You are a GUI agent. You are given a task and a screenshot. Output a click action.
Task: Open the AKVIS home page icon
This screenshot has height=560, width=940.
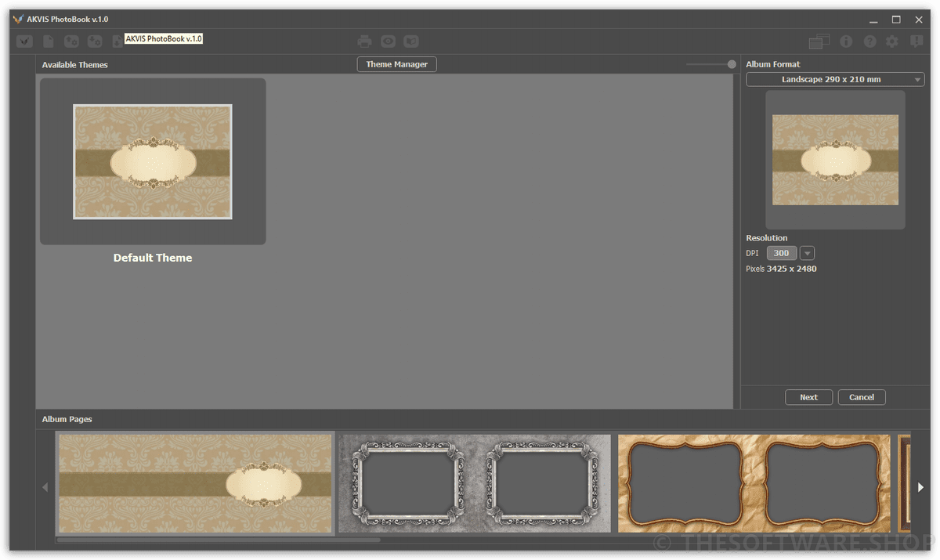click(24, 42)
